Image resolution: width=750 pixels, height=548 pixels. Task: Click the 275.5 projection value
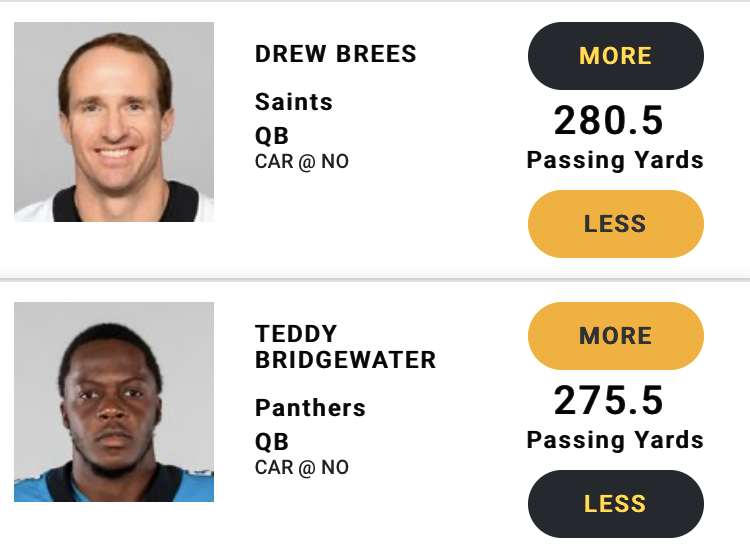coord(608,400)
